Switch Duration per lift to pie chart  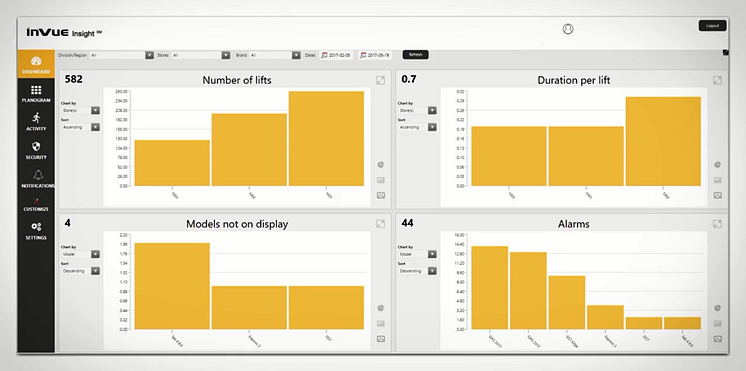coord(717,165)
